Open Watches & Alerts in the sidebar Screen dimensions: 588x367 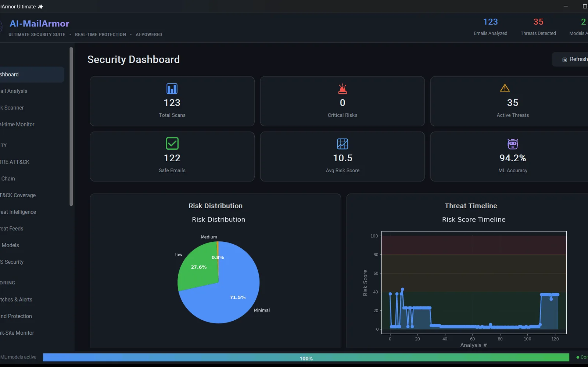click(32, 299)
